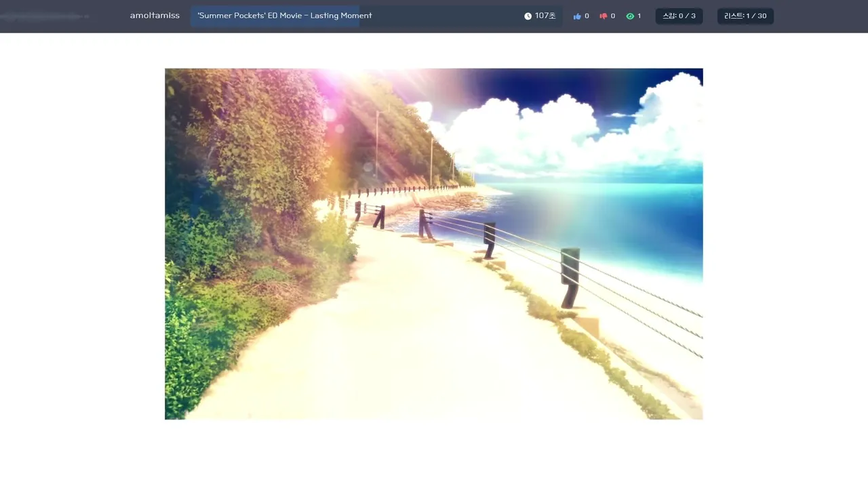Click the clock timer icon
868x488 pixels.
point(528,16)
